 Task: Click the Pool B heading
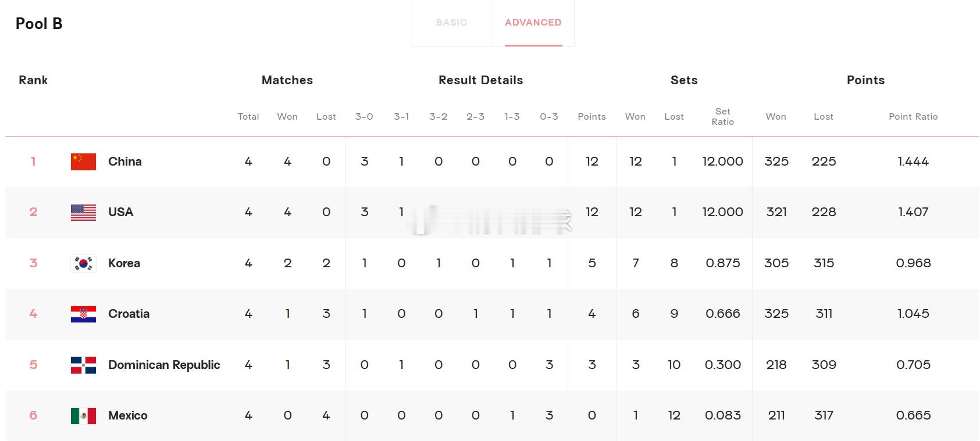[x=39, y=24]
